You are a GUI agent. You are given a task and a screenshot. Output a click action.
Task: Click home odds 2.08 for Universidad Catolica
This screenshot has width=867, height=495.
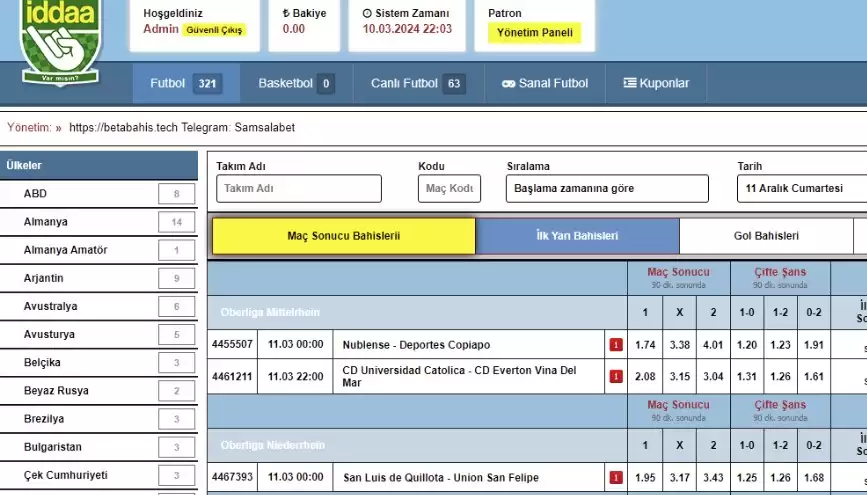coord(645,377)
